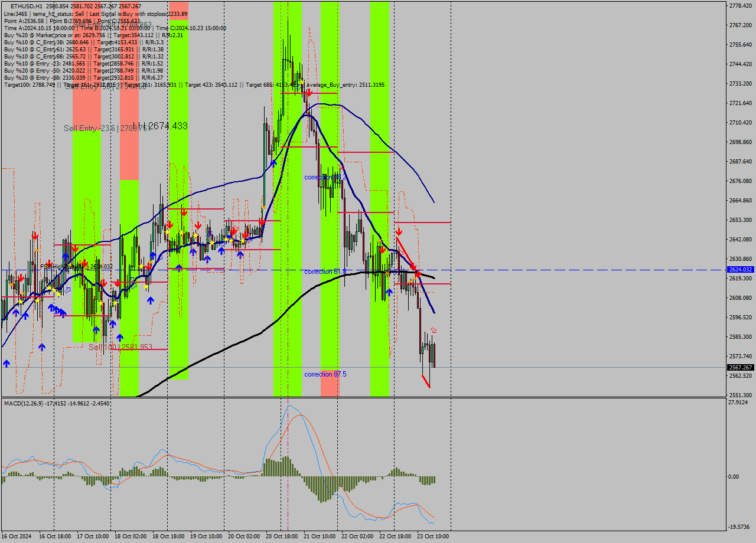This screenshot has height=543, width=756.
Task: Click the 'Buy %10 @ C_Entry38: 2680.646' line
Action: click(x=83, y=42)
